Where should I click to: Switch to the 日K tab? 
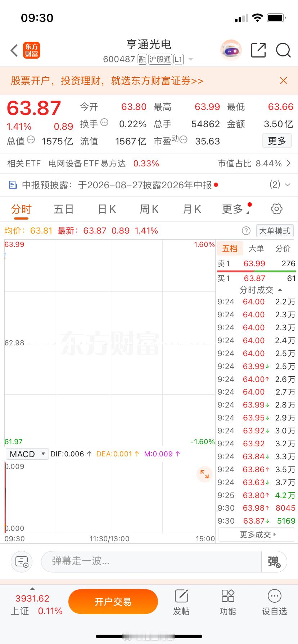click(x=107, y=209)
